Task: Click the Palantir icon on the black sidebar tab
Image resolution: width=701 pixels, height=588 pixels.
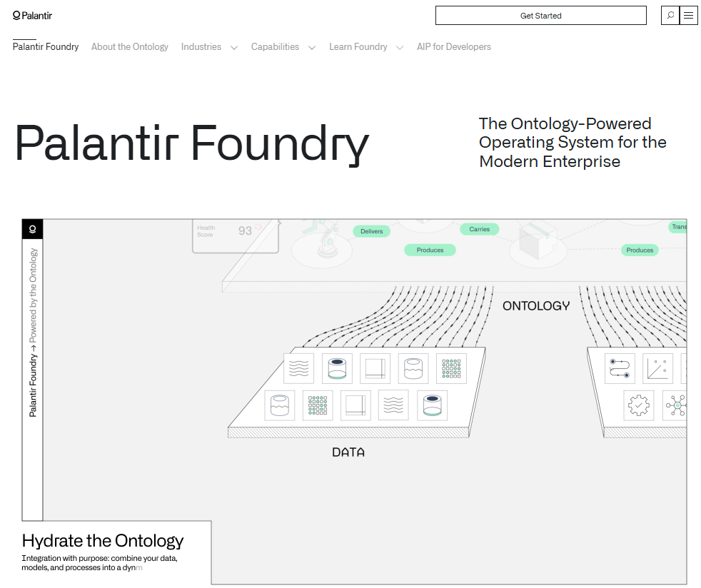Action: pyautogui.click(x=33, y=228)
